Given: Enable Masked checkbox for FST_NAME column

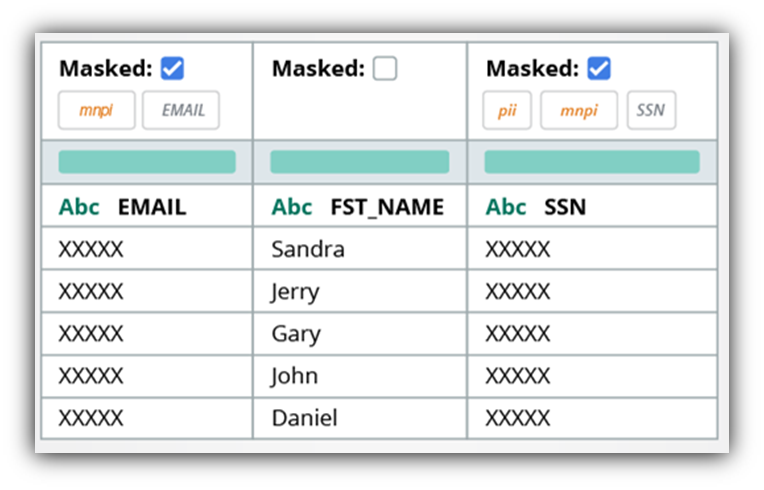Looking at the screenshot, I should coord(385,69).
